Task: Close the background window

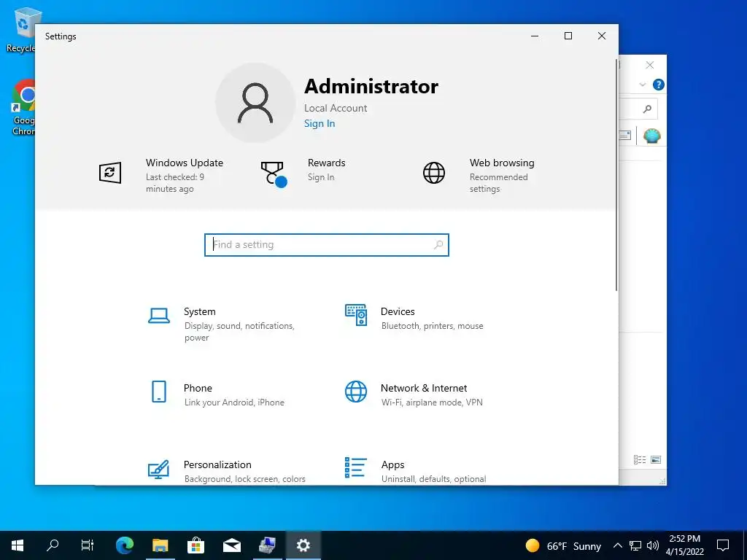Action: (650, 65)
